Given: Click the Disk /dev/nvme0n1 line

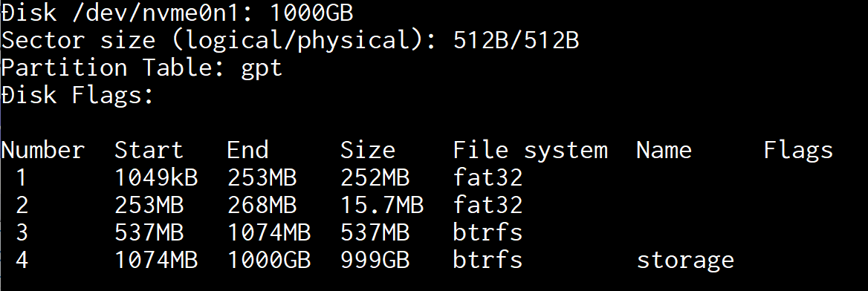Looking at the screenshot, I should tap(177, 13).
